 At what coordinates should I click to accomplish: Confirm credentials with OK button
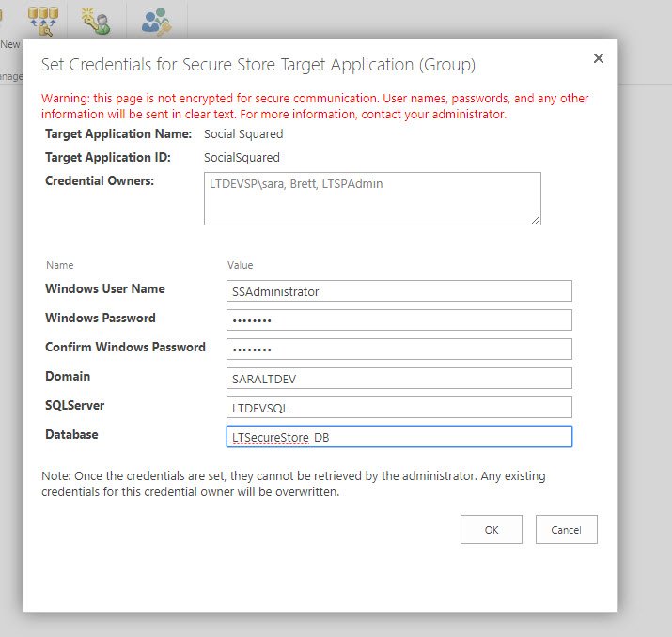(x=492, y=530)
